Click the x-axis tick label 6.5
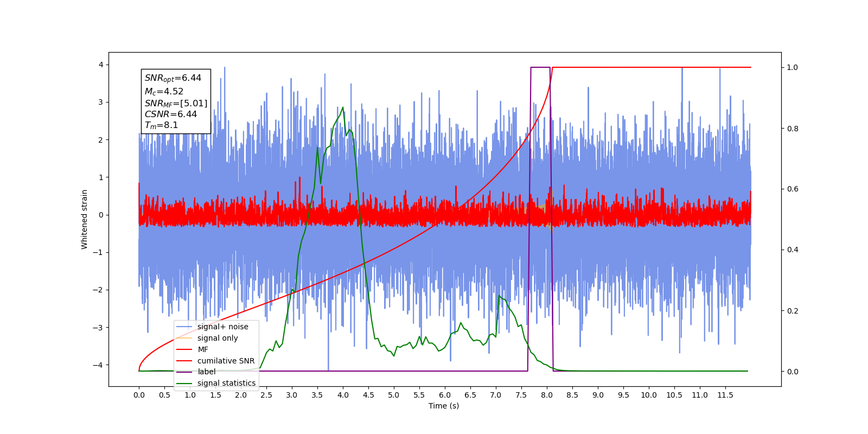Screen dimensions: 868x434 click(x=470, y=395)
